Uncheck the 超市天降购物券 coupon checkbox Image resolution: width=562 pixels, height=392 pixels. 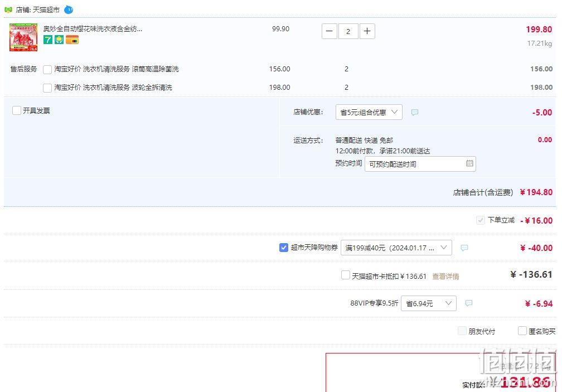pos(283,247)
